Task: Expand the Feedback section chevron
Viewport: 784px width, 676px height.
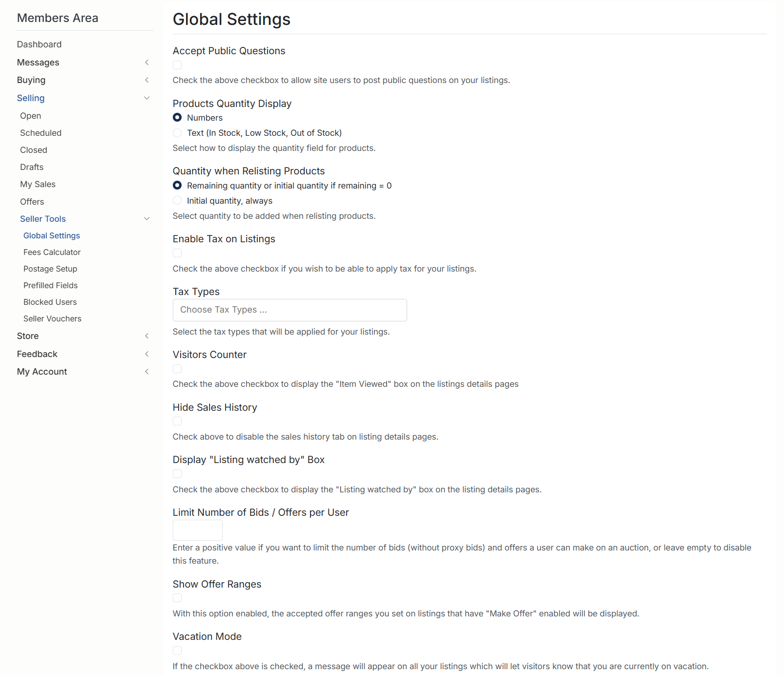Action: 146,354
